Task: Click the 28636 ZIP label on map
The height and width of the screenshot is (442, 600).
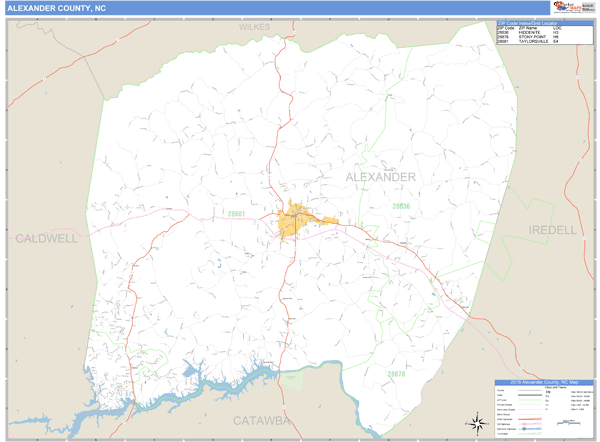Action: point(400,206)
